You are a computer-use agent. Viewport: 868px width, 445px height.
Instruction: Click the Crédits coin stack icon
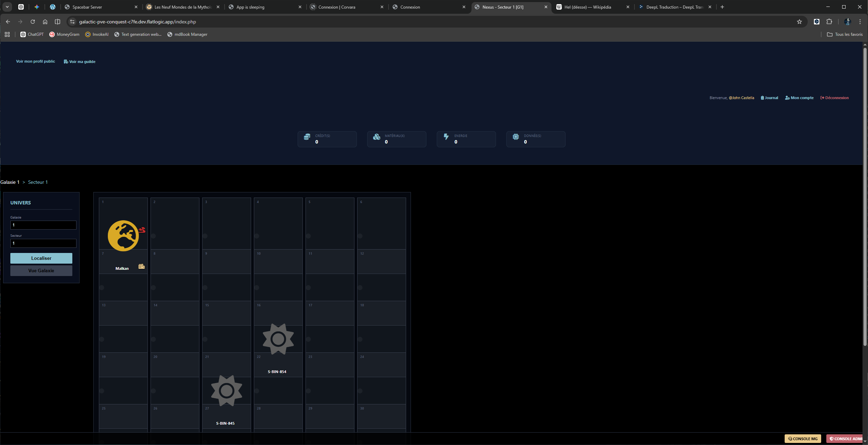[307, 137]
